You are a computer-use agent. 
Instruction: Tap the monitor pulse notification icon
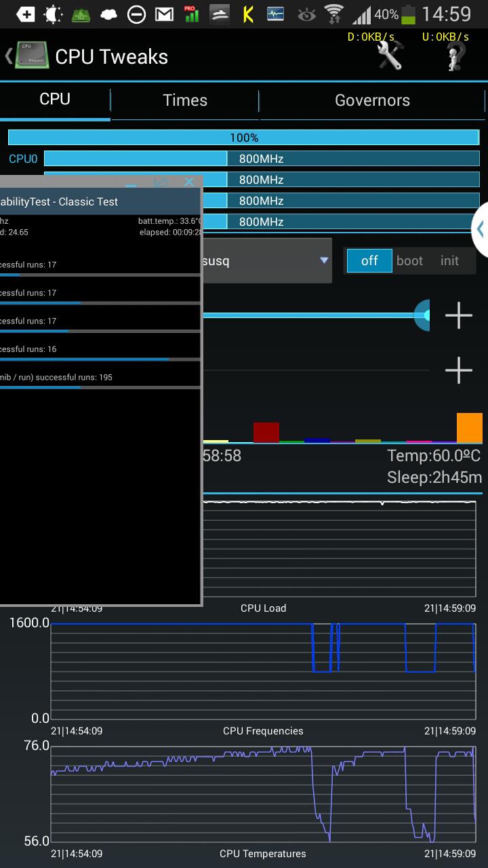click(x=275, y=14)
